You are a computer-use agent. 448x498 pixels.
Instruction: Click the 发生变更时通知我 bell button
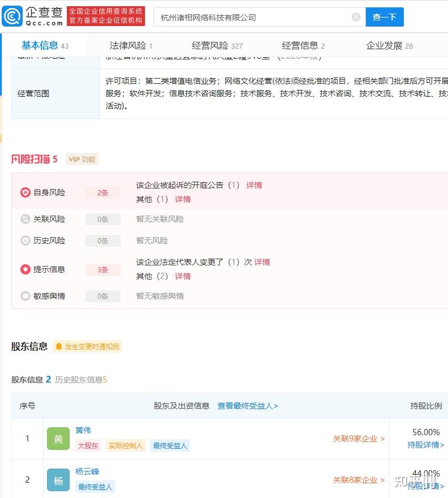click(87, 346)
